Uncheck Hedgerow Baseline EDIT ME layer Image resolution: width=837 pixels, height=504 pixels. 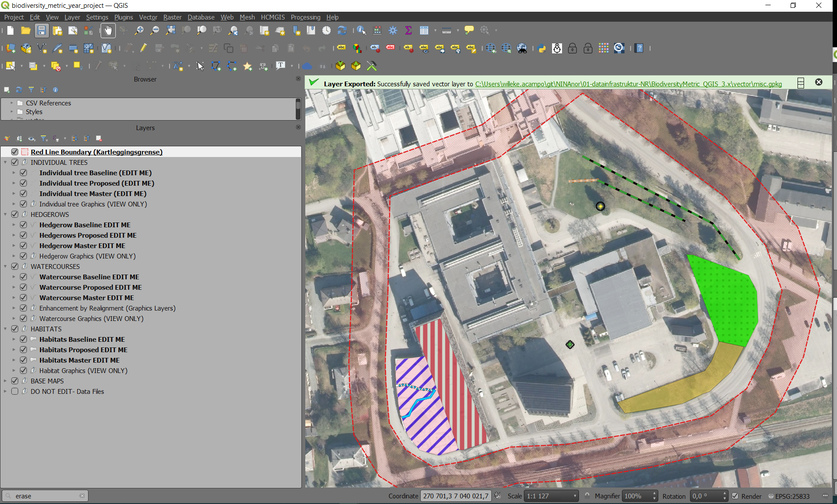(23, 225)
